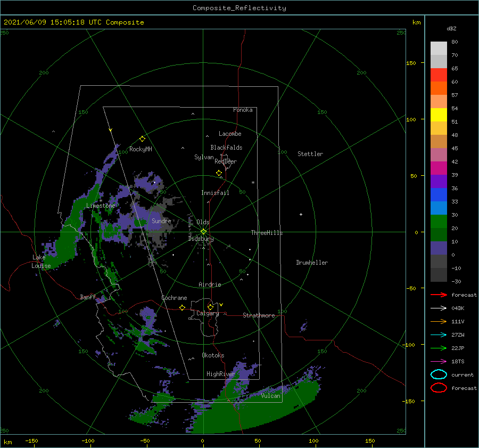Click the ThreeHills label
The image size is (479, 448).
(267, 233)
